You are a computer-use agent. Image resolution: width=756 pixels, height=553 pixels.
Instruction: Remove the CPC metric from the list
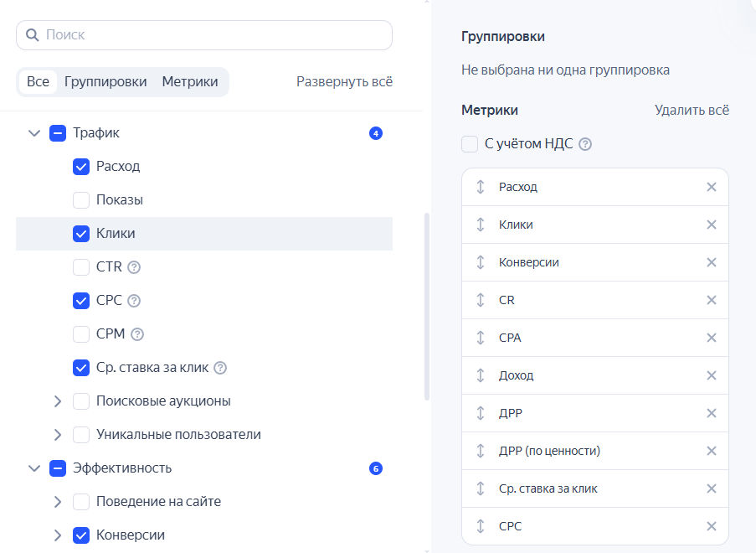711,526
